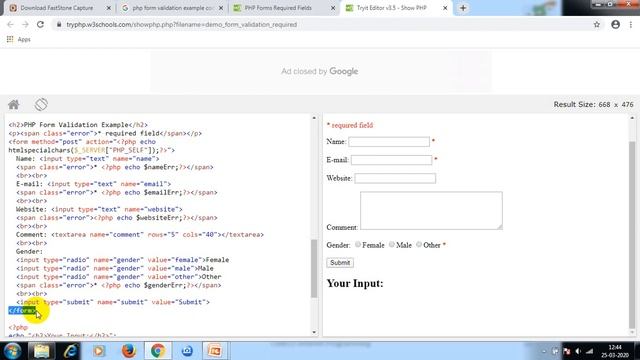Open the taskbar clock showing 12:44
This screenshot has width=640, height=360.
tap(615, 351)
